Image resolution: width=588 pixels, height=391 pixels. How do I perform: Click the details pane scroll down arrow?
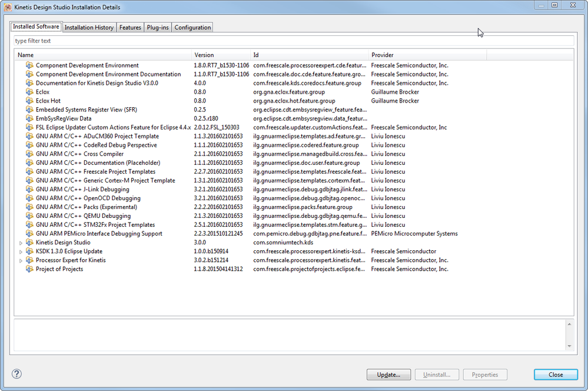click(x=569, y=346)
